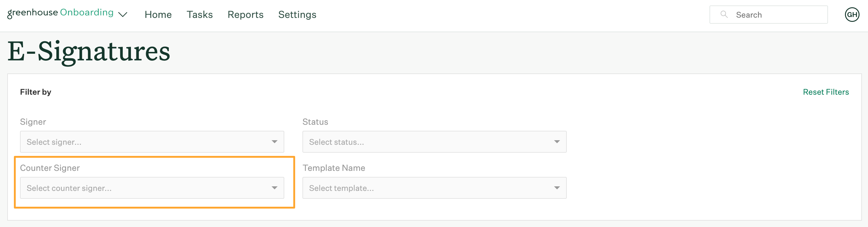The height and width of the screenshot is (227, 868).
Task: Open the product switcher chevron beside Onboarding
Action: click(x=123, y=15)
